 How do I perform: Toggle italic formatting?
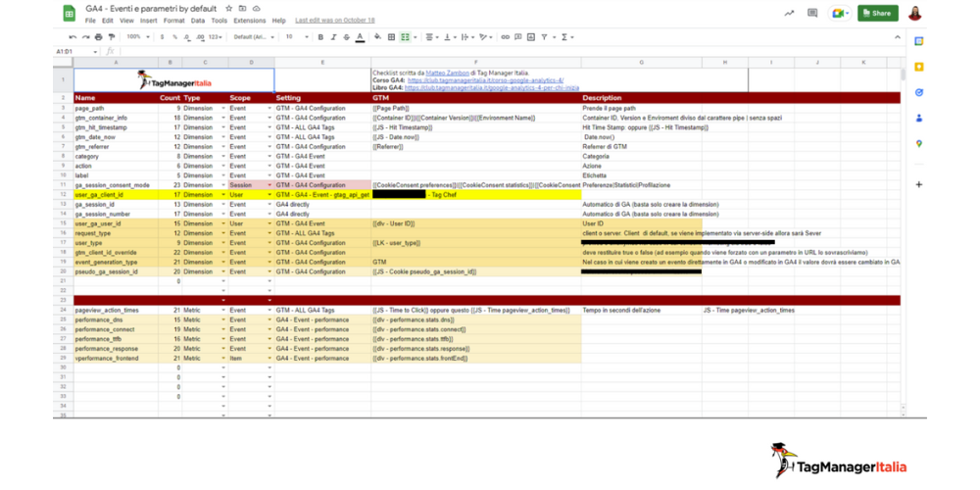(x=333, y=37)
